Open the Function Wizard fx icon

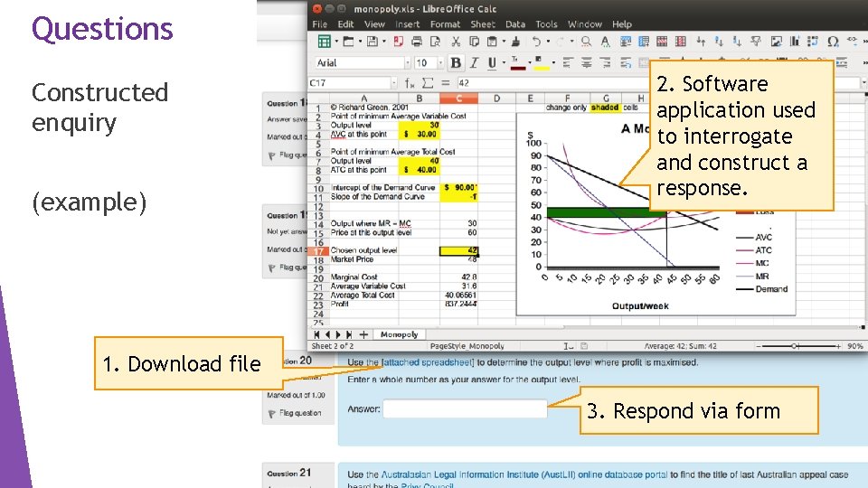coord(410,83)
